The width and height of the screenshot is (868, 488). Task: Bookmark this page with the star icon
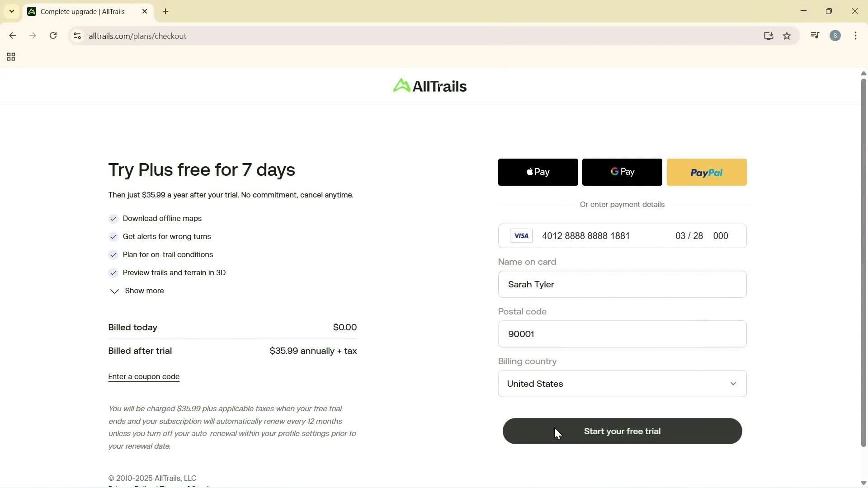pyautogui.click(x=787, y=36)
